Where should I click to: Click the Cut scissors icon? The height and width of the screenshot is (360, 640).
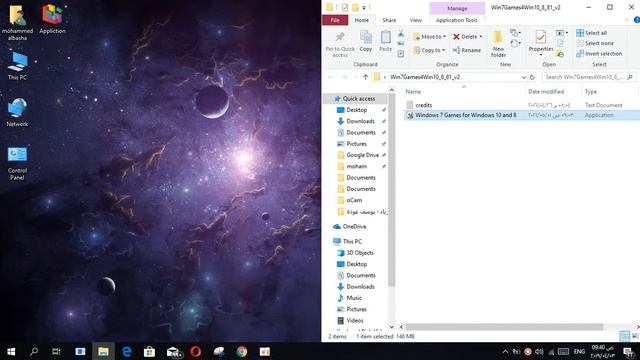pyautogui.click(x=401, y=33)
